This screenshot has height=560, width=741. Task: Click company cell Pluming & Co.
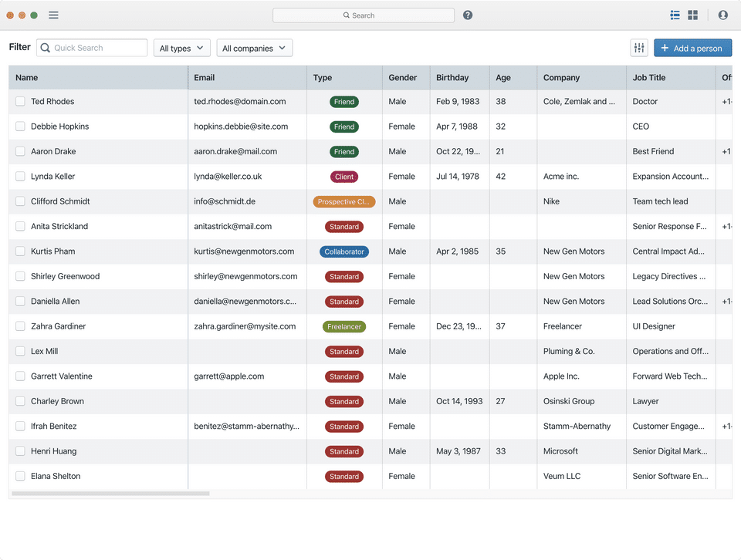click(x=569, y=351)
